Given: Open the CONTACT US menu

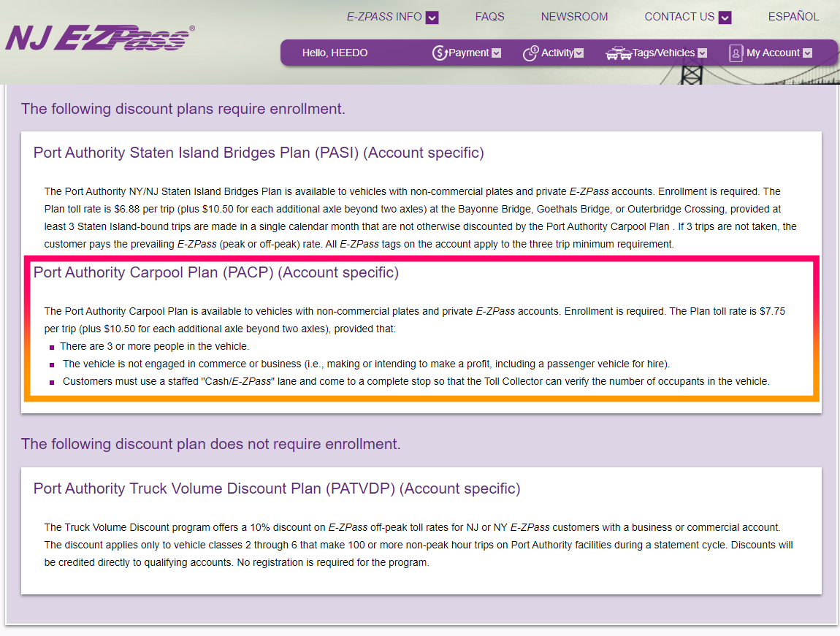Looking at the screenshot, I should pyautogui.click(x=679, y=17).
